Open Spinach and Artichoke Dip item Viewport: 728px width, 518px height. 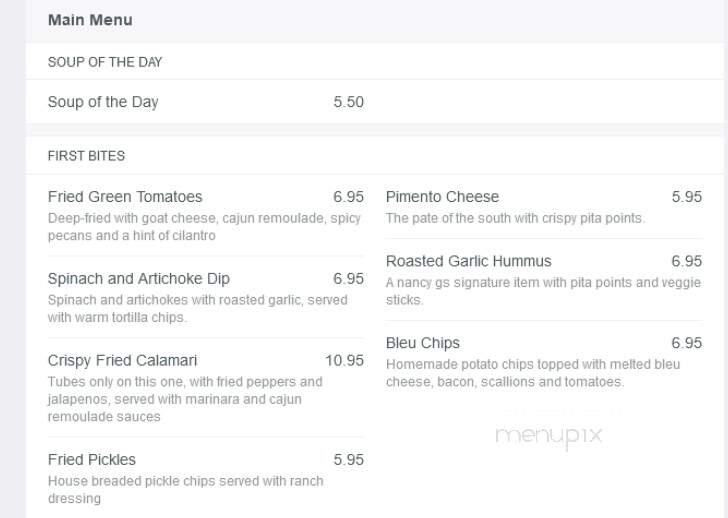139,278
